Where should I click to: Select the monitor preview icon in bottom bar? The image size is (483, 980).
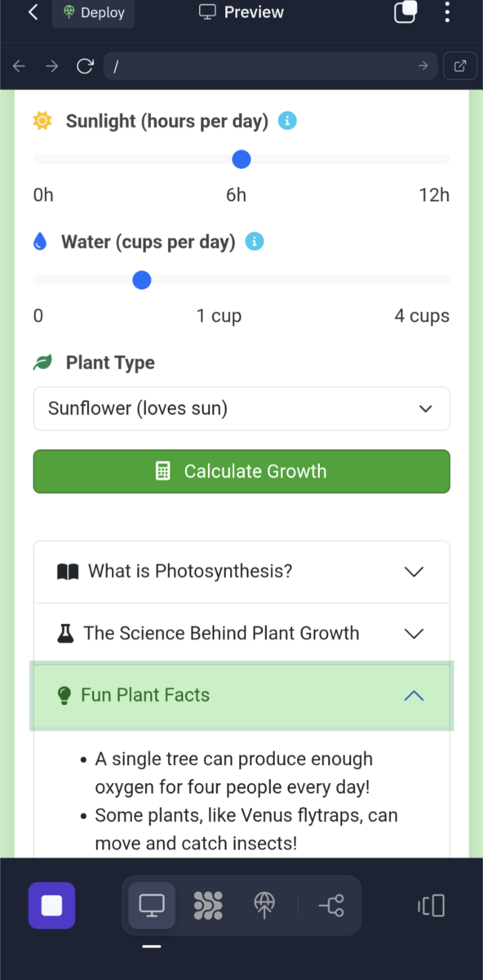(x=152, y=906)
